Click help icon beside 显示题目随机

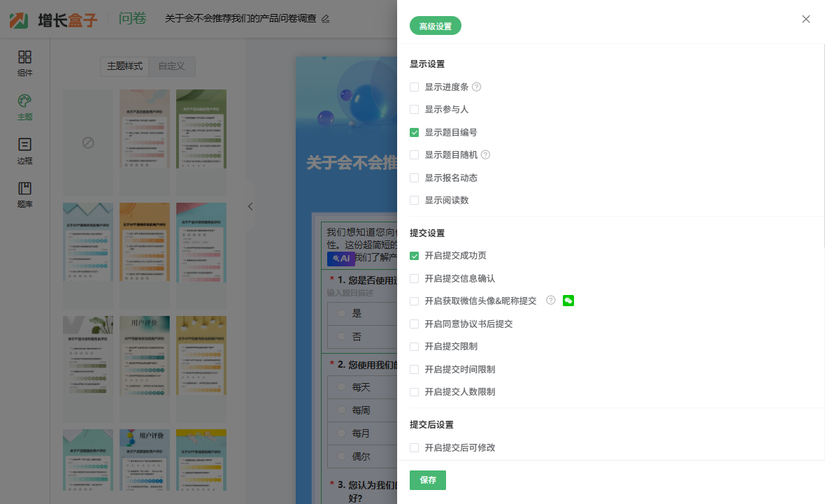click(x=486, y=155)
